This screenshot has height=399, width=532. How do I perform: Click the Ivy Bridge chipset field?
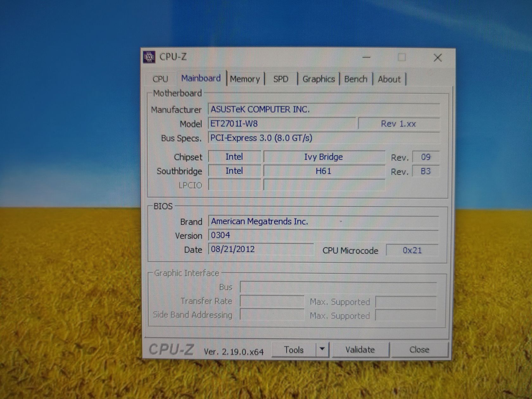324,157
